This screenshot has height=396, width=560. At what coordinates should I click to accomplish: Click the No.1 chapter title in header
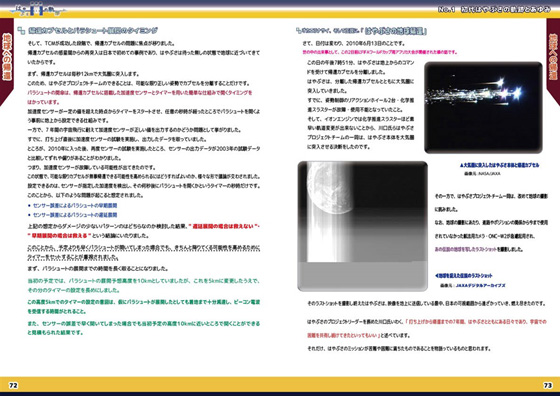click(494, 10)
